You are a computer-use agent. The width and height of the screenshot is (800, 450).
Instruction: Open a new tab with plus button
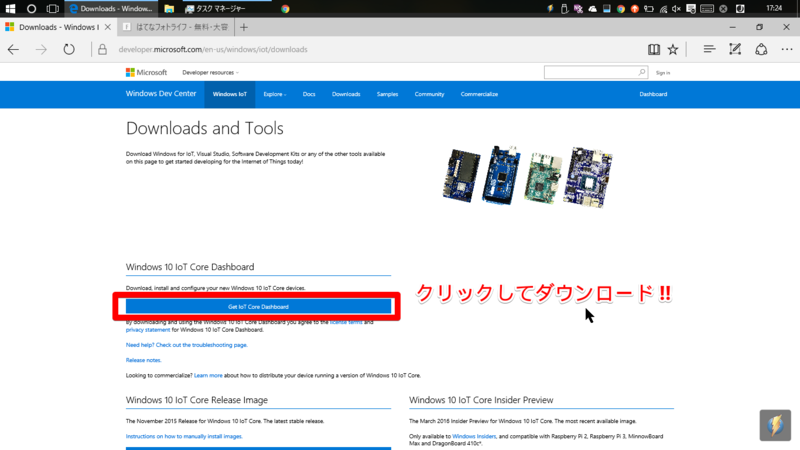244,27
